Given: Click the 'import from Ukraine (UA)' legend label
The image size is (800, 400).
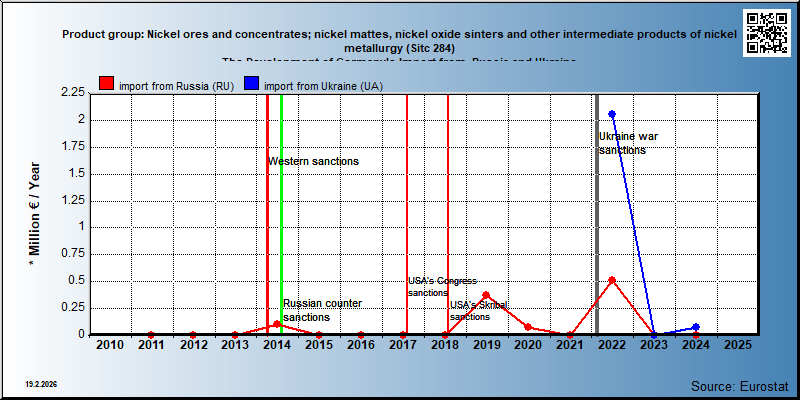Looking at the screenshot, I should [x=323, y=86].
